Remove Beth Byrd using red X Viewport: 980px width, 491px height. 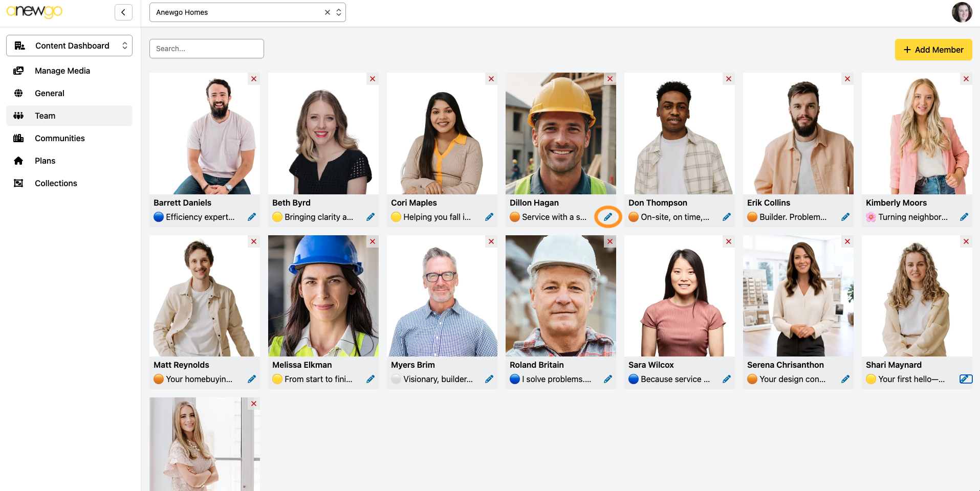(x=373, y=79)
